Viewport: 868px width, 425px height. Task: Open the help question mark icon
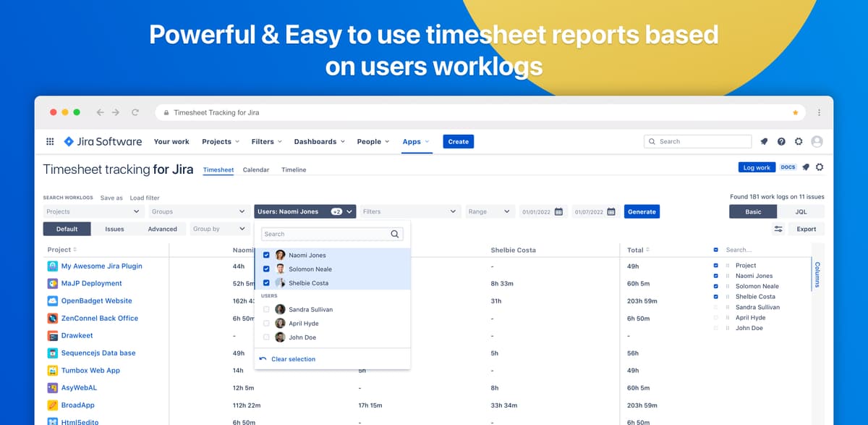point(781,142)
